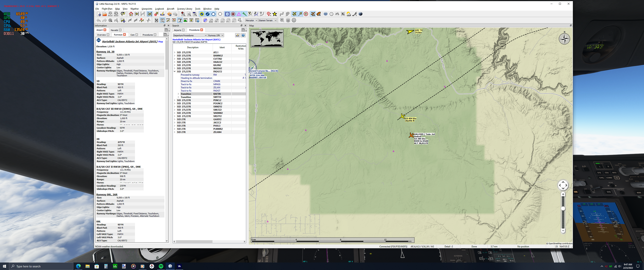
Task: Open the Runway 27R filter dropdown
Action: (x=216, y=36)
